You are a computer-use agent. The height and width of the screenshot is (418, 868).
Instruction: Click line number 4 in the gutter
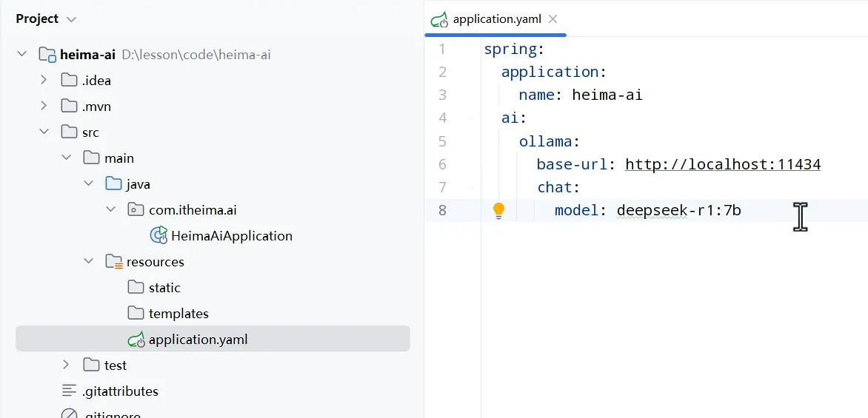click(x=443, y=118)
